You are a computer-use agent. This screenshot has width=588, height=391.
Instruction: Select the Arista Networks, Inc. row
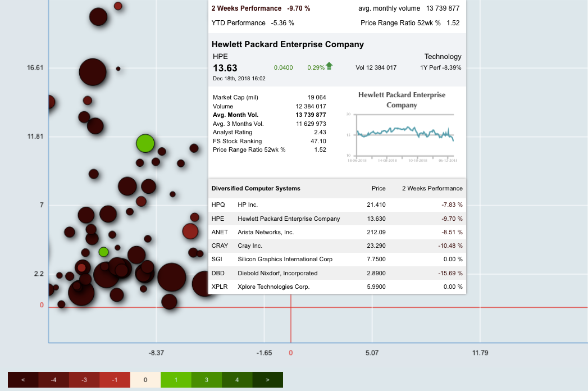[x=337, y=232]
